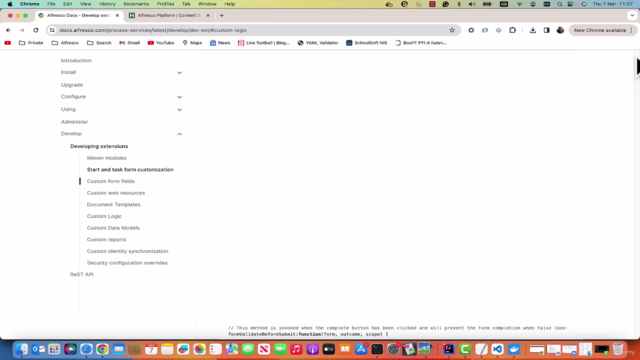The width and height of the screenshot is (640, 360).
Task: Open the Administer docs page
Action: click(x=74, y=122)
